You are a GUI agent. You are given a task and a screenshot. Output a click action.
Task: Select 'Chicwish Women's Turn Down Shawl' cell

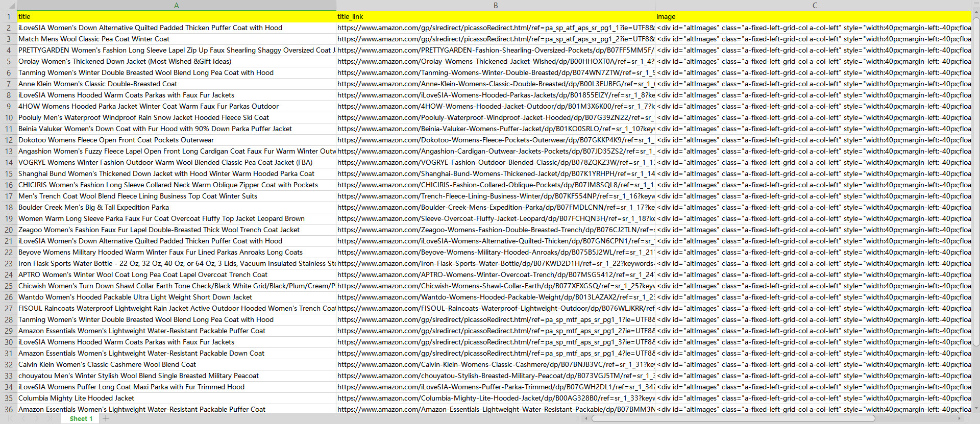tap(176, 286)
